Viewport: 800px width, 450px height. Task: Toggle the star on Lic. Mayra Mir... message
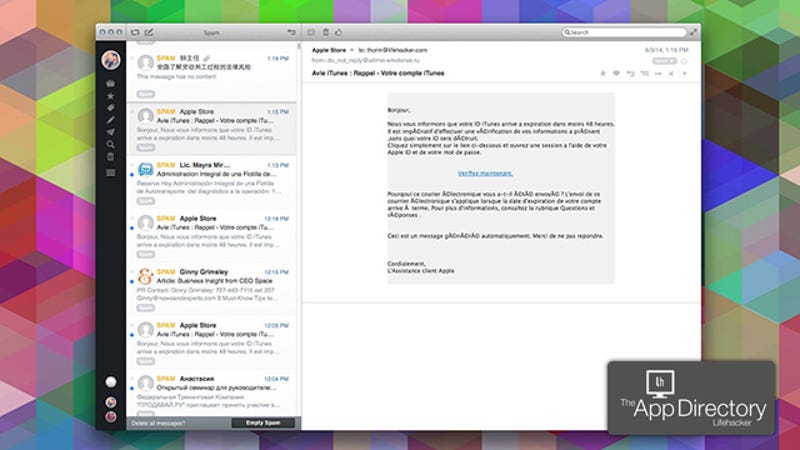point(132,165)
